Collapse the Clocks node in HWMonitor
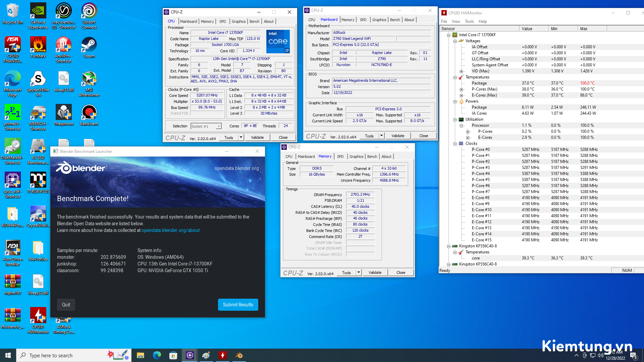Screen dimensions: 644x362 point(455,143)
